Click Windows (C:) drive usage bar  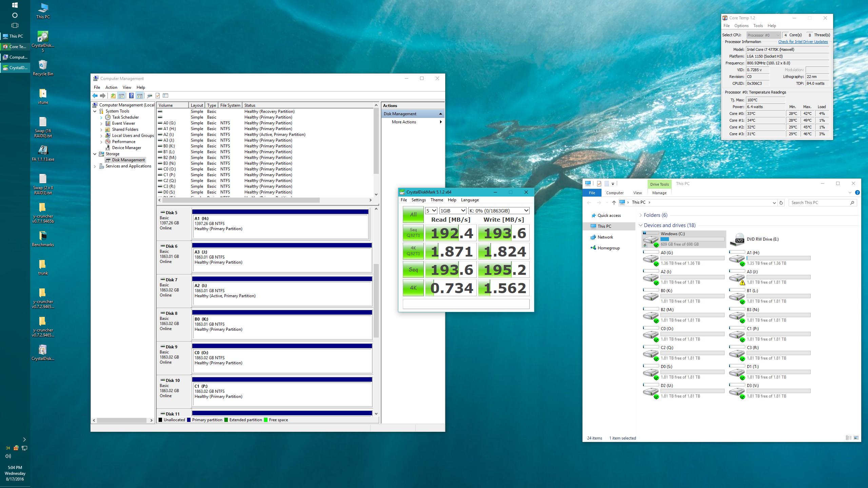click(x=692, y=239)
